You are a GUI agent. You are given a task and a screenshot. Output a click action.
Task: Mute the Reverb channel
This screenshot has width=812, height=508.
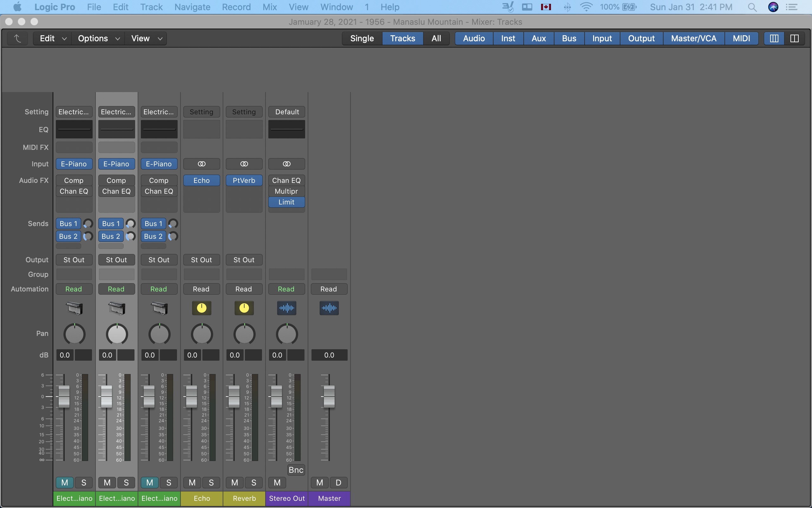pos(234,483)
